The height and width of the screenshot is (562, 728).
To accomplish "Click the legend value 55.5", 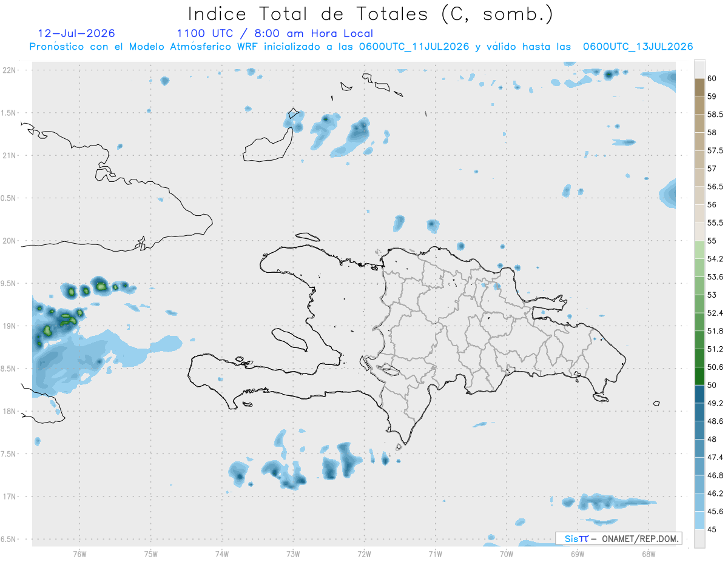I will (x=715, y=223).
